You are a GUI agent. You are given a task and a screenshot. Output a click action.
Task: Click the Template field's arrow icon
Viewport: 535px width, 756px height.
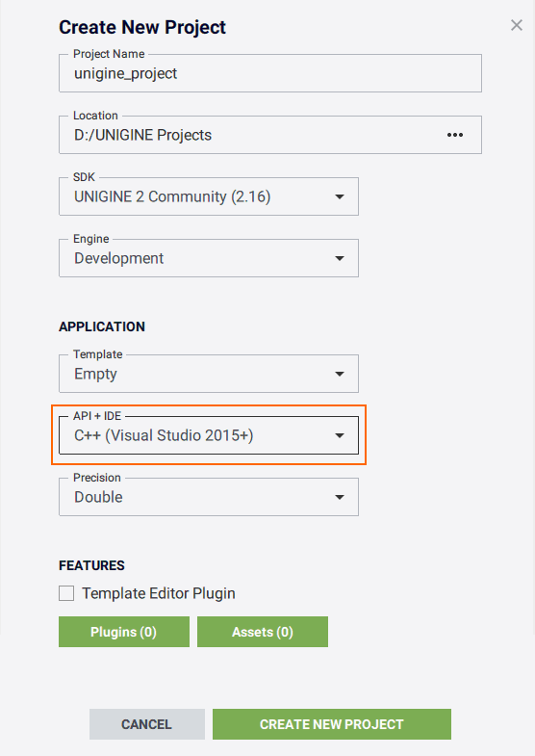(x=340, y=374)
